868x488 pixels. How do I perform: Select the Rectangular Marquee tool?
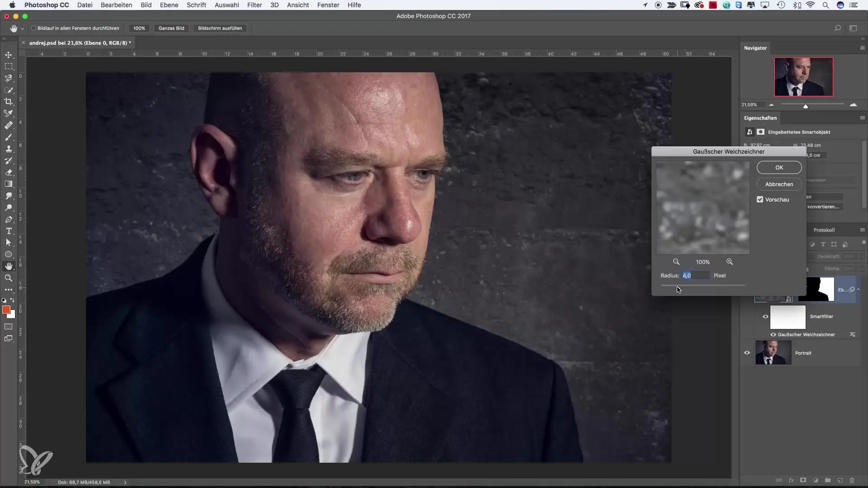(x=9, y=66)
